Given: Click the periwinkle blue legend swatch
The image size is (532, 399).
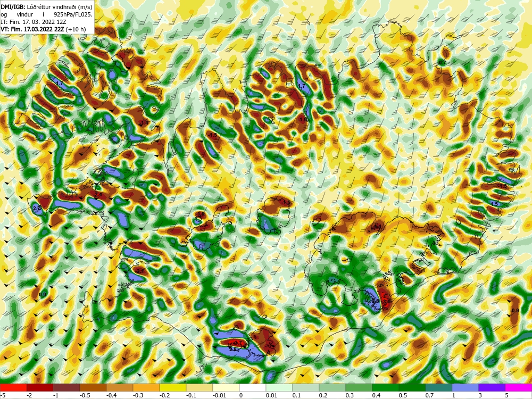Looking at the screenshot, I should [465, 387].
